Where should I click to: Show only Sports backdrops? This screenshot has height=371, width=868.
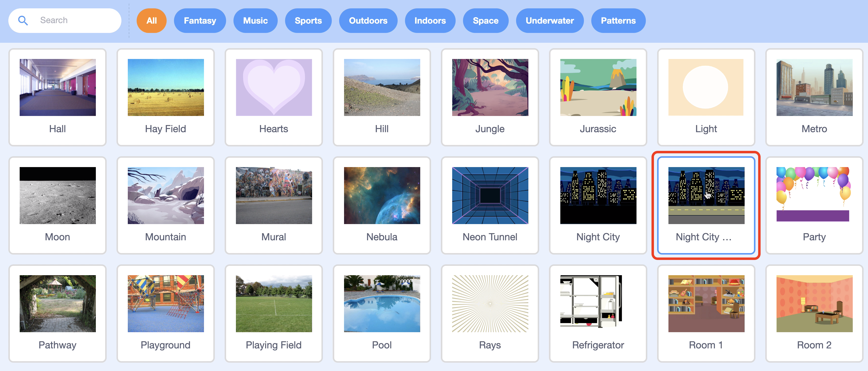point(308,21)
